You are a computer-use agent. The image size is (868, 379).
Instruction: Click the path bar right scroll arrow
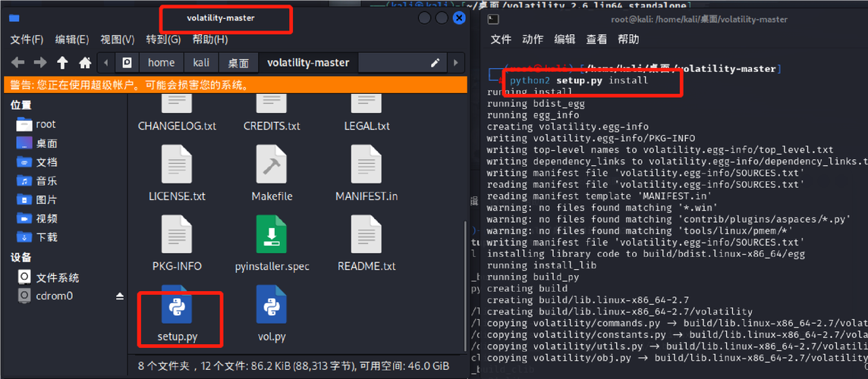(x=455, y=62)
